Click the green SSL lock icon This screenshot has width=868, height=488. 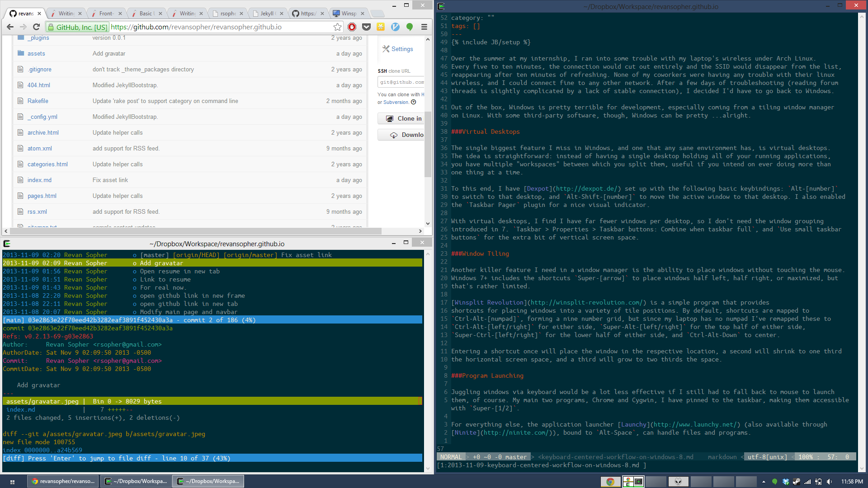pos(51,27)
